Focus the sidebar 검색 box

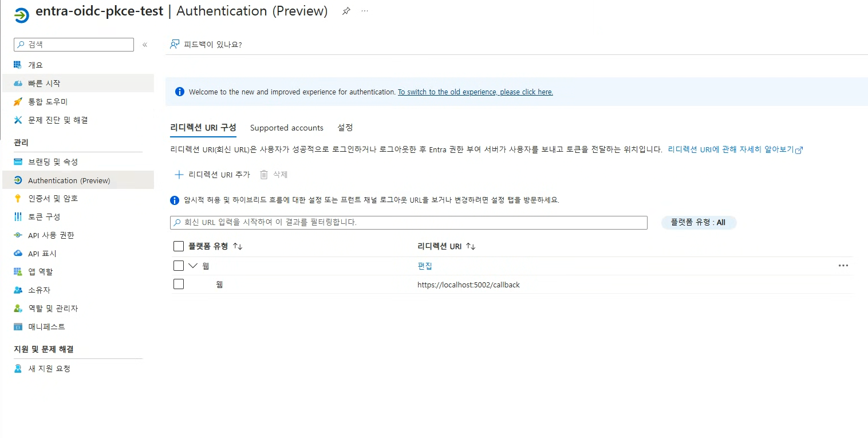[74, 45]
